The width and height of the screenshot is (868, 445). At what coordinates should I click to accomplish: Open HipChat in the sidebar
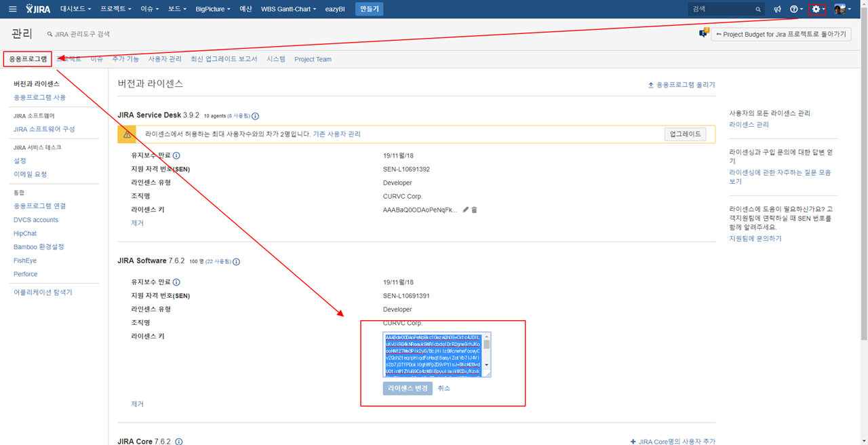click(25, 233)
